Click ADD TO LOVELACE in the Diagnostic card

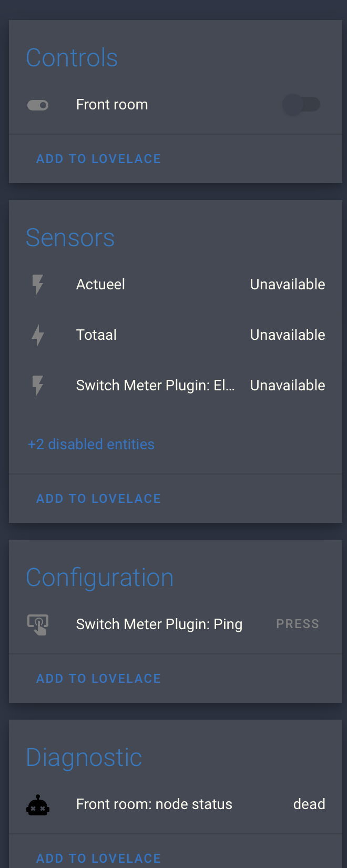pyautogui.click(x=98, y=858)
